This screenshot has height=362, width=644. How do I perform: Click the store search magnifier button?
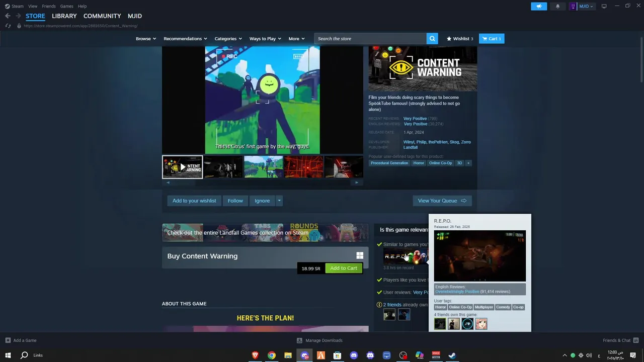pos(432,39)
